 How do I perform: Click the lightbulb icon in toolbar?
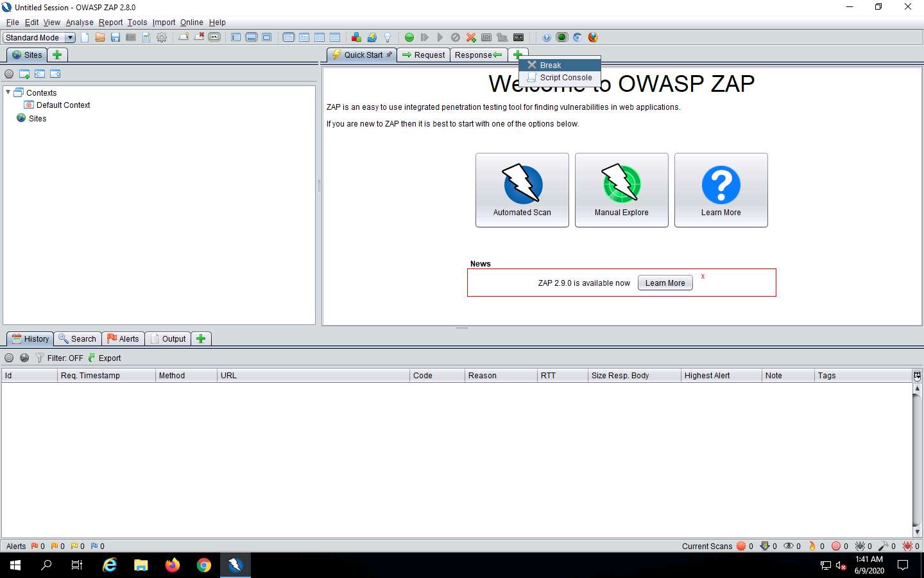(x=387, y=37)
